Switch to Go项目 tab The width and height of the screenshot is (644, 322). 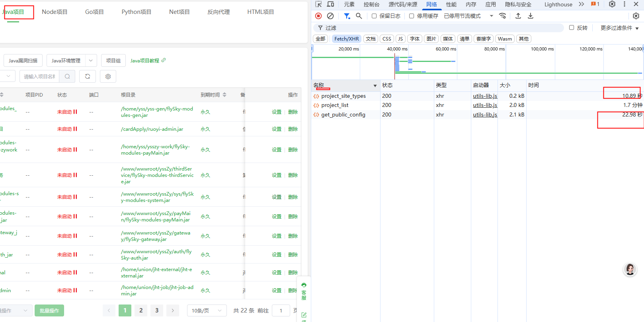click(94, 12)
